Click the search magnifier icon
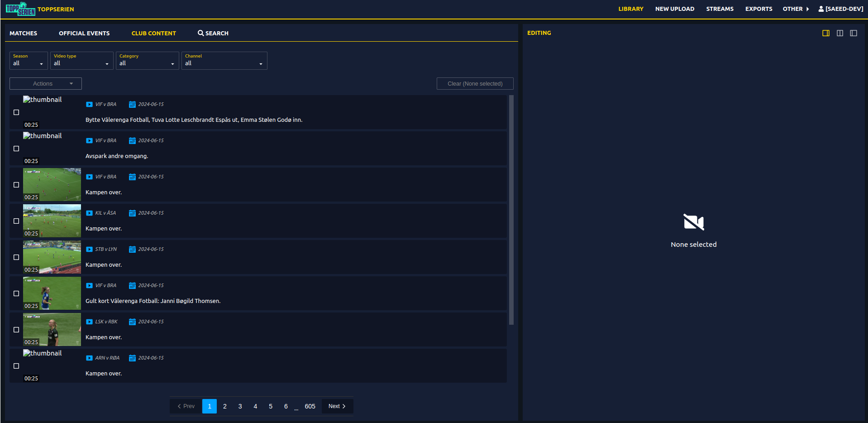Screen dimensions: 868x423 (x=200, y=33)
